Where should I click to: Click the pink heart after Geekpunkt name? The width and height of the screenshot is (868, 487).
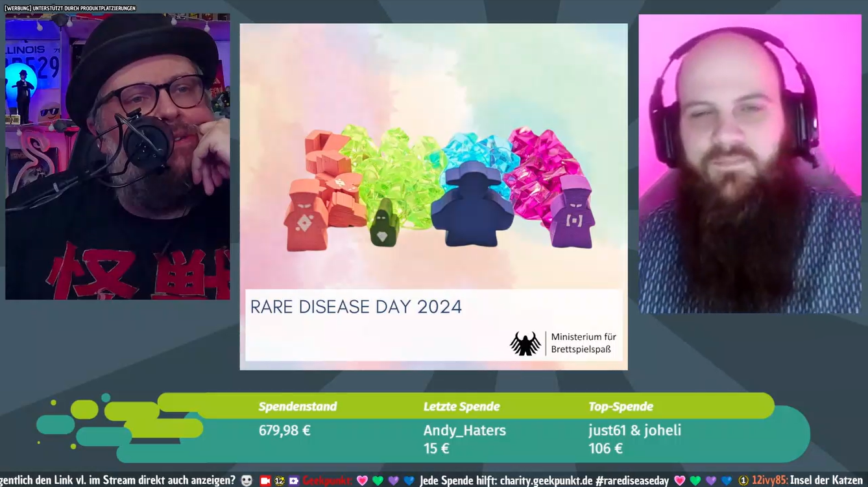362,481
